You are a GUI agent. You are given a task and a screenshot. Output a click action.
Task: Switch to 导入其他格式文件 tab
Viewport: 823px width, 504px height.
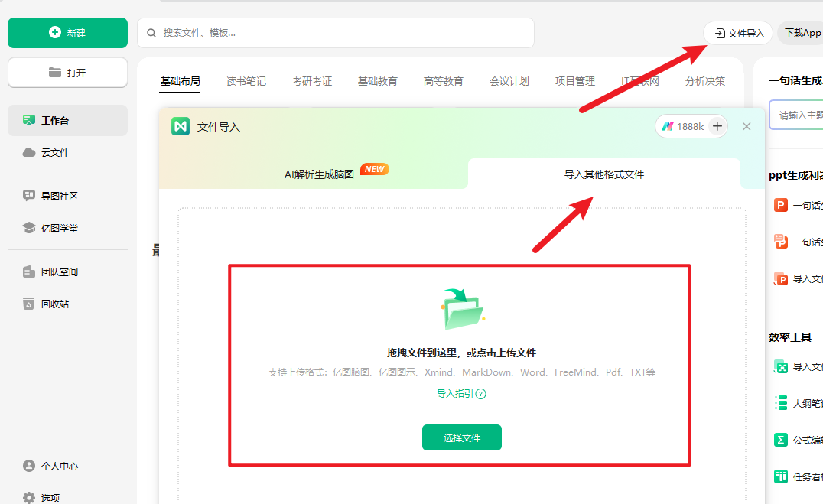point(604,174)
